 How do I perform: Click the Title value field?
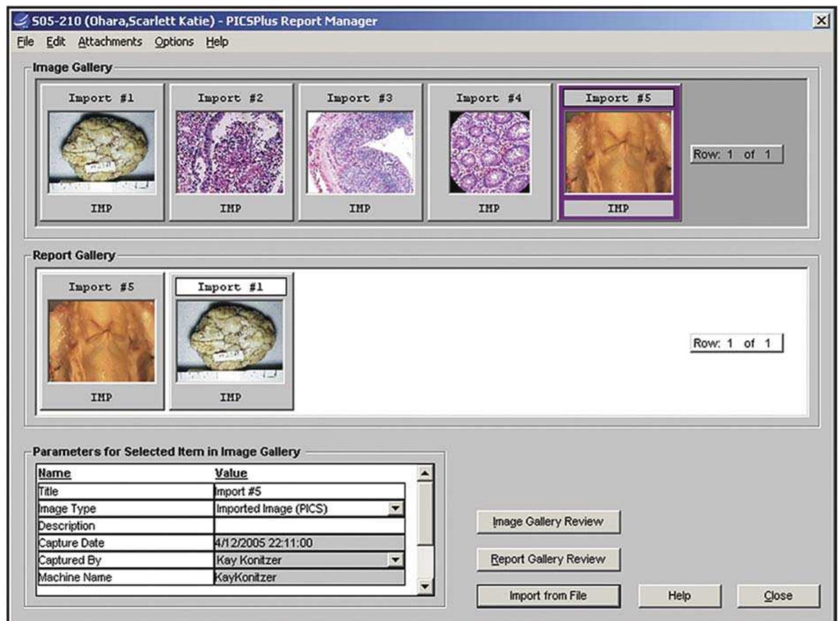(x=309, y=491)
